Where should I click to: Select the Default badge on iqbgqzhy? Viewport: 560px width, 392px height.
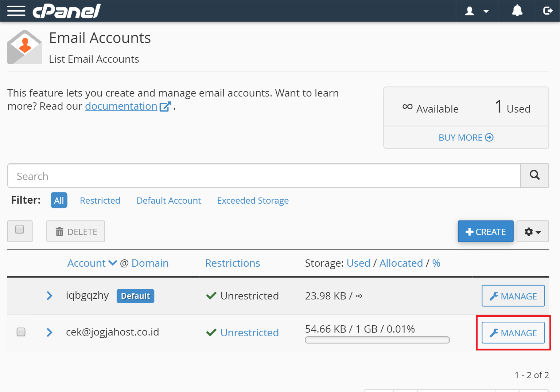coord(135,296)
